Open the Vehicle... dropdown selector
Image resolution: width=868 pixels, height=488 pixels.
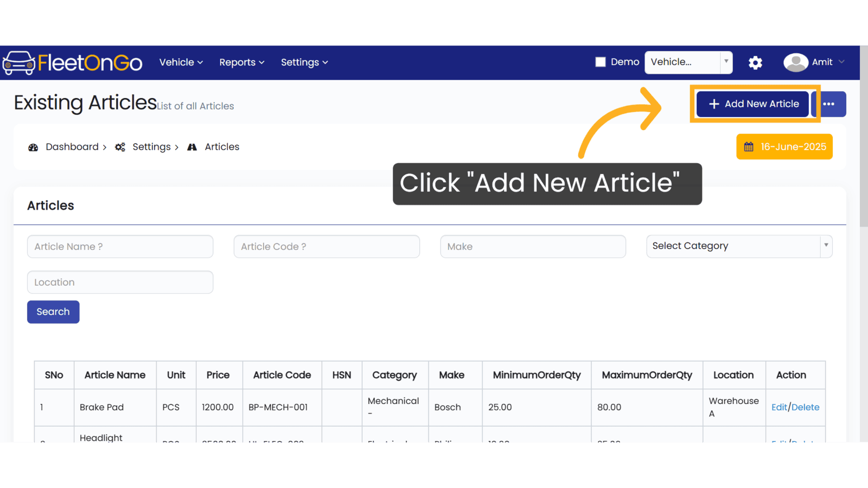[688, 62]
